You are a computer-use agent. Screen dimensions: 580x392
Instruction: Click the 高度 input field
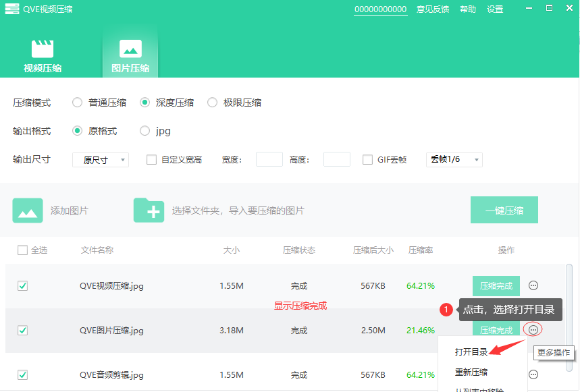pos(337,159)
